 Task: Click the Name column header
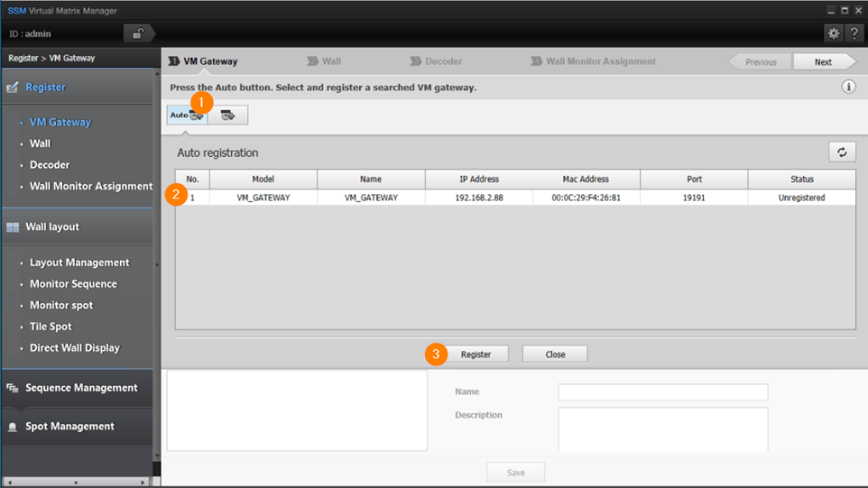371,180
